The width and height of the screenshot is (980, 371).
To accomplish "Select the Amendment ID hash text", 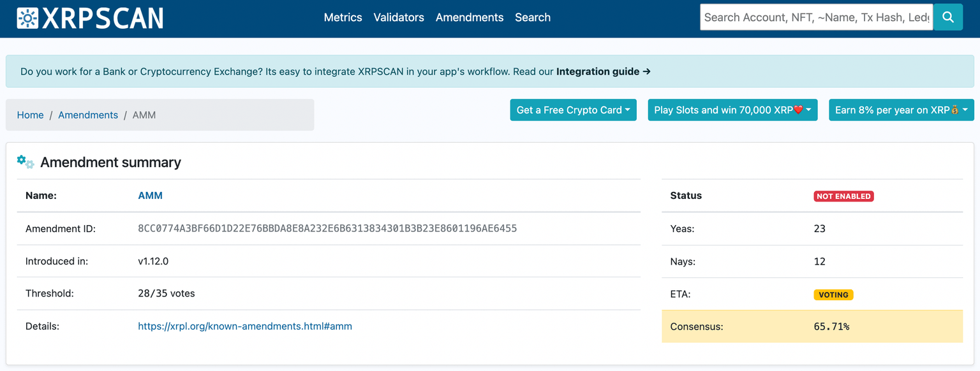I will (x=327, y=228).
